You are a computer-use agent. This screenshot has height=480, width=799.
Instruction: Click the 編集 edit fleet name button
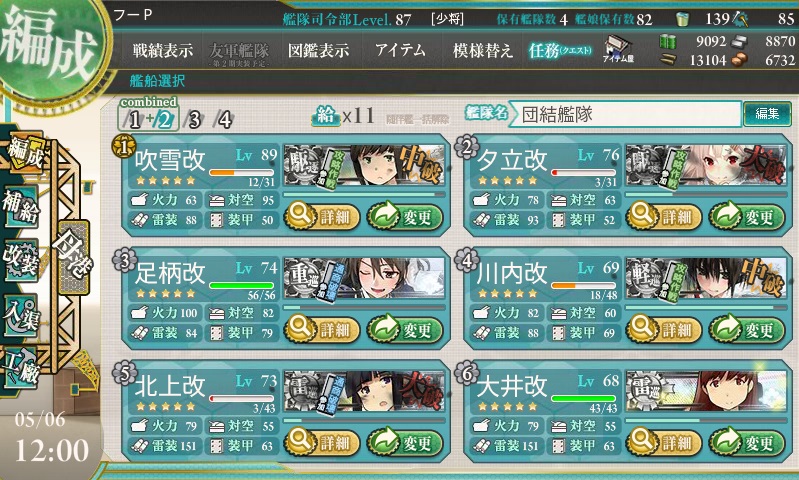click(x=767, y=114)
